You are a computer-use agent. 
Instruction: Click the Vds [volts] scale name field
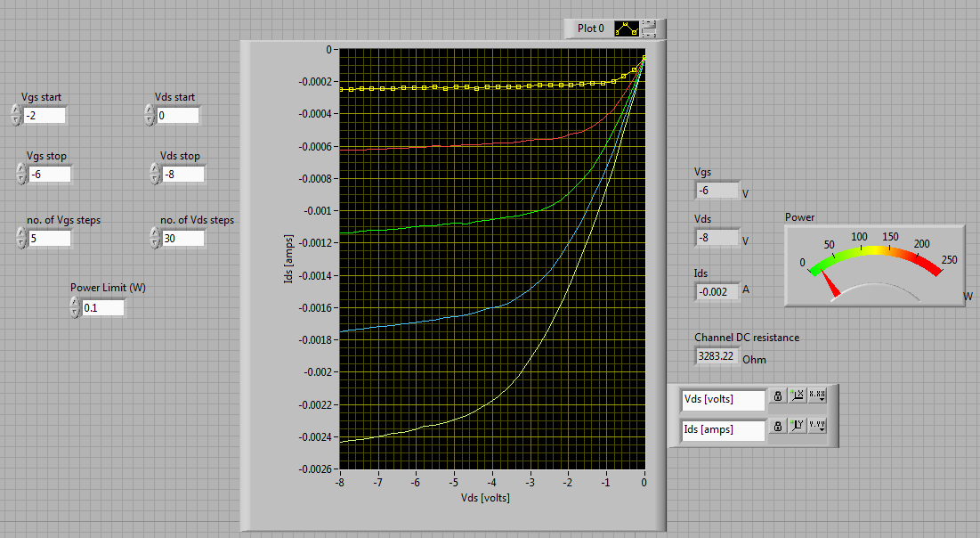pyautogui.click(x=723, y=400)
